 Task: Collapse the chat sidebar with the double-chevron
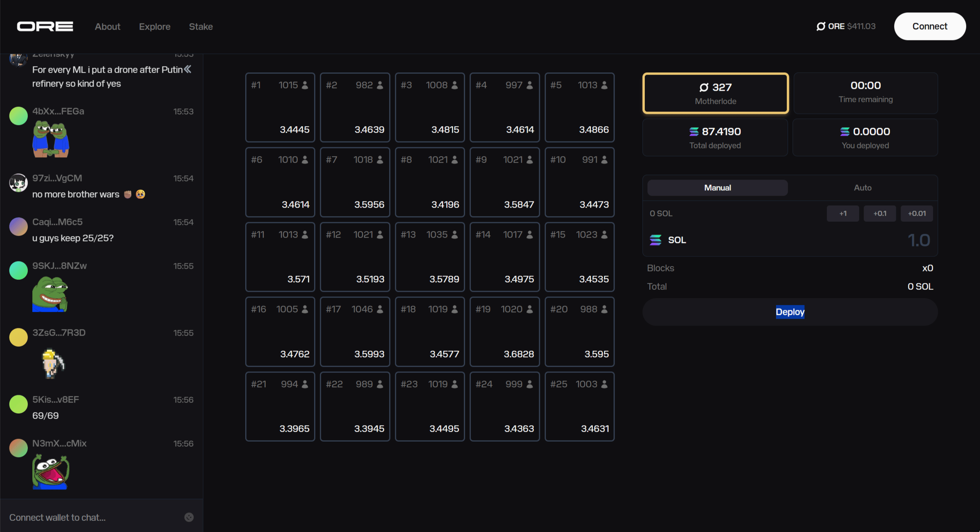click(188, 69)
